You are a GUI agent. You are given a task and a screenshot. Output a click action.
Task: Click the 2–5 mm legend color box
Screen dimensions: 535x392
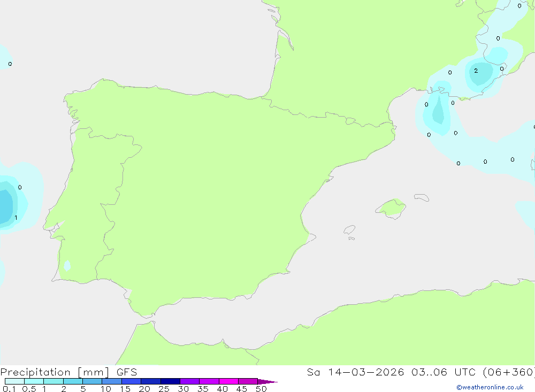tap(73, 381)
